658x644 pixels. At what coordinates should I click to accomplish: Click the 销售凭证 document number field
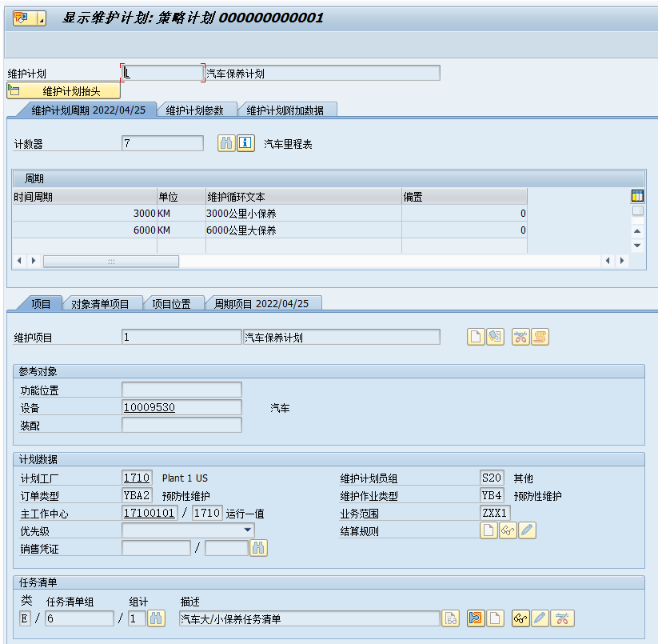156,548
